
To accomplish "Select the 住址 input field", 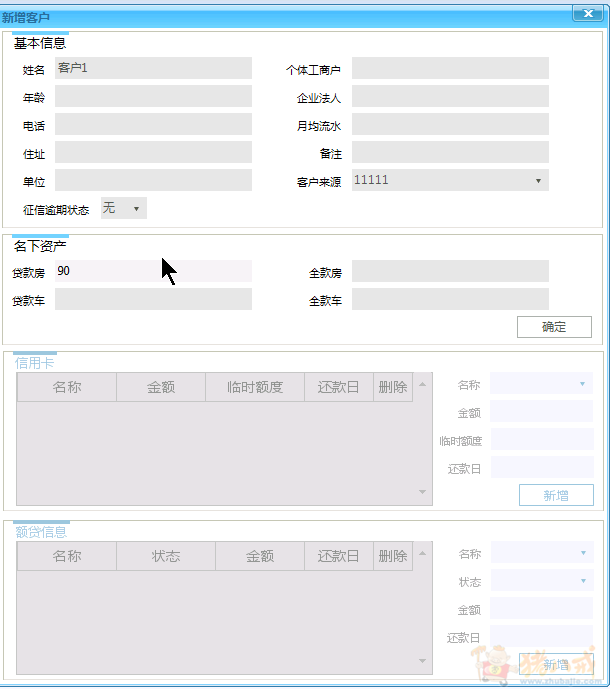I will click(x=153, y=152).
